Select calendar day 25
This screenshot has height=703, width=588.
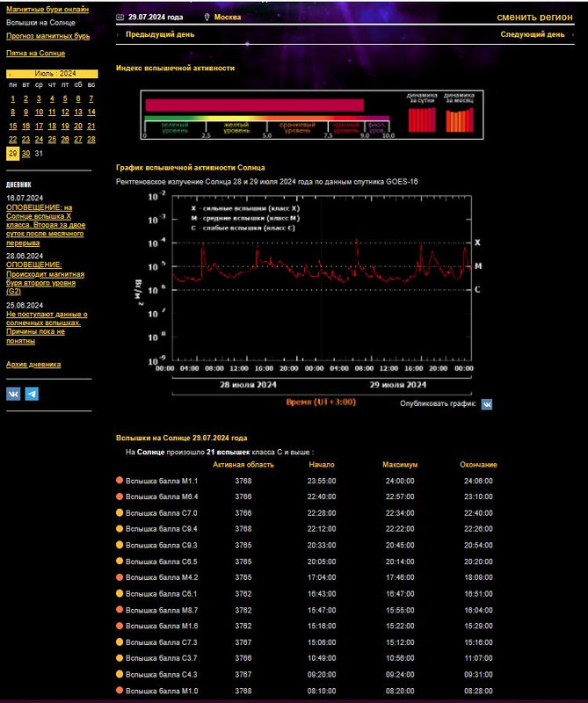52,140
